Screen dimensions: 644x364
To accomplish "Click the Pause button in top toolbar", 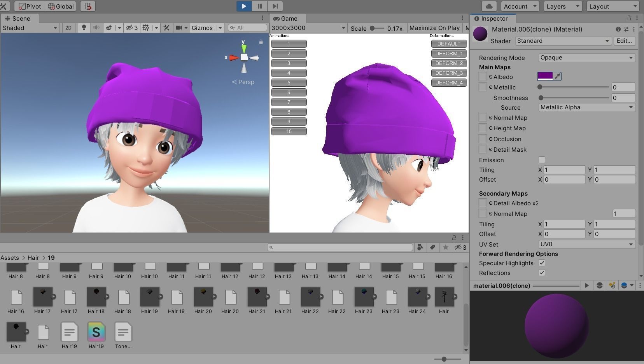I will pos(259,6).
